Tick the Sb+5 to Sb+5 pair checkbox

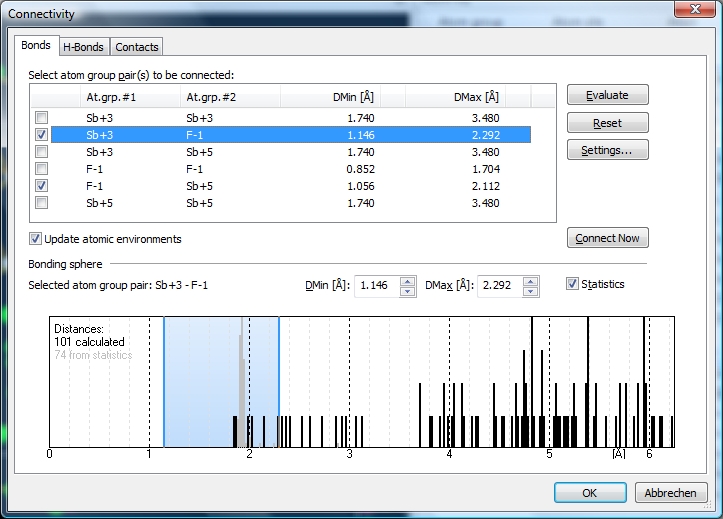pyautogui.click(x=41, y=203)
